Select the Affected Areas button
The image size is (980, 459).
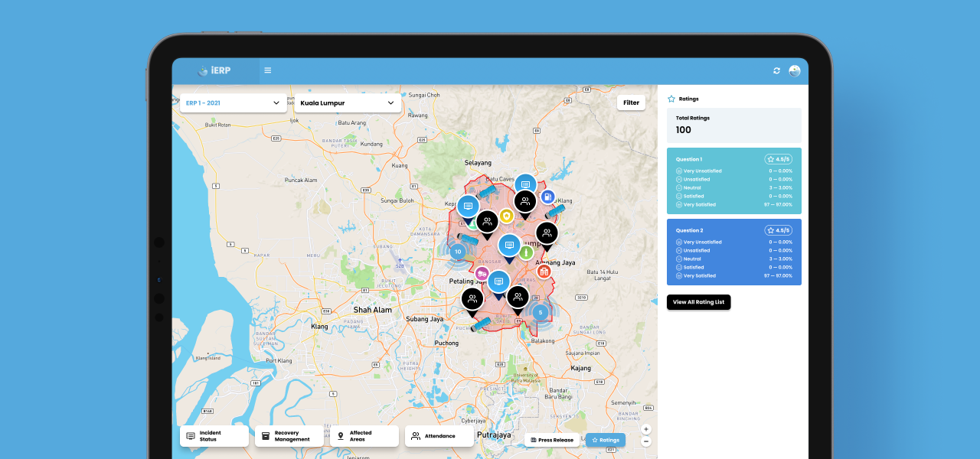tap(364, 436)
